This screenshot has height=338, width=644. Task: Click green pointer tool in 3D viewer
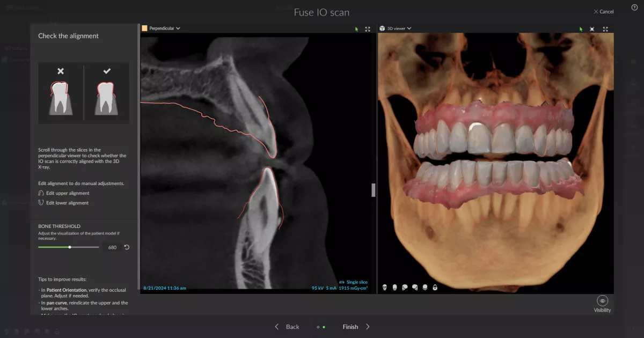click(x=581, y=29)
